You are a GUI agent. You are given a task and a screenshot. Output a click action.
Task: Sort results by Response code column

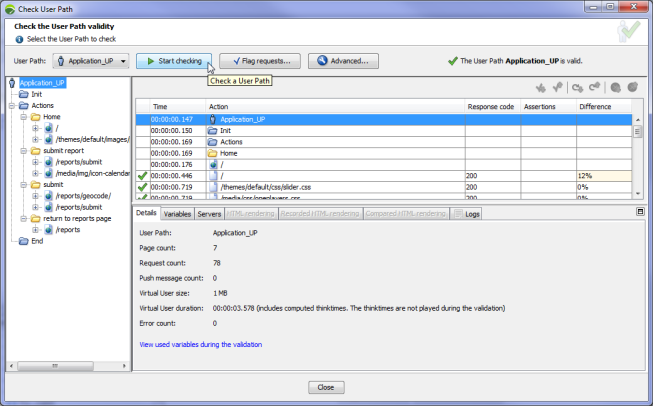pyautogui.click(x=491, y=106)
